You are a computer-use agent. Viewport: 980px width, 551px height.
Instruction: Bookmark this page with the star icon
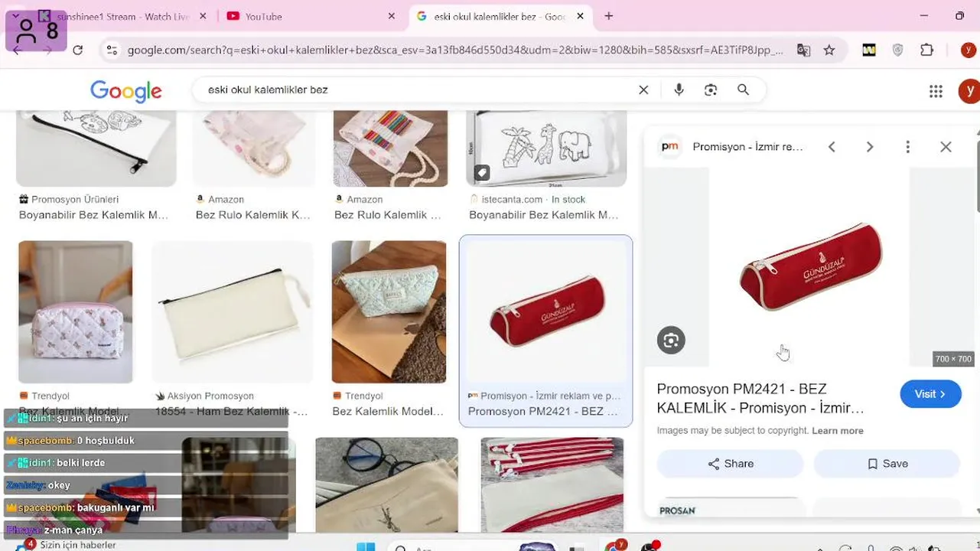[x=829, y=50]
